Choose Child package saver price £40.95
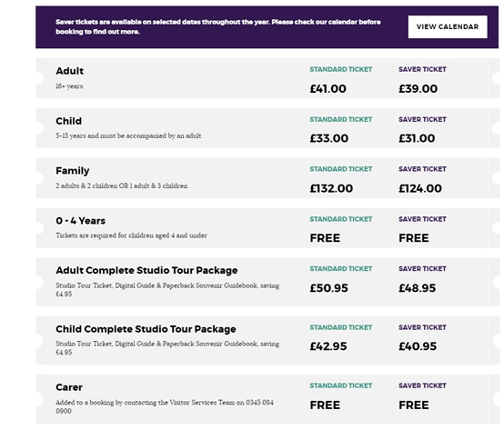This screenshot has width=504, height=430. click(418, 346)
